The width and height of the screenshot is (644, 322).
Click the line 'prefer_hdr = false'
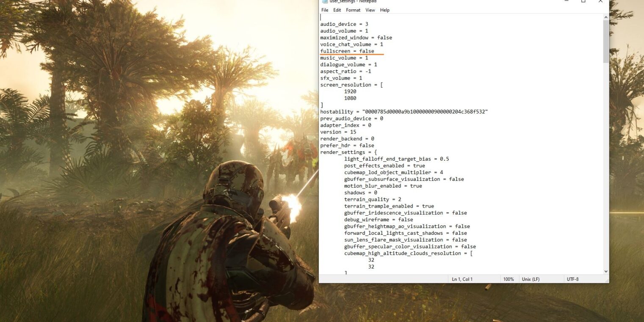click(347, 145)
